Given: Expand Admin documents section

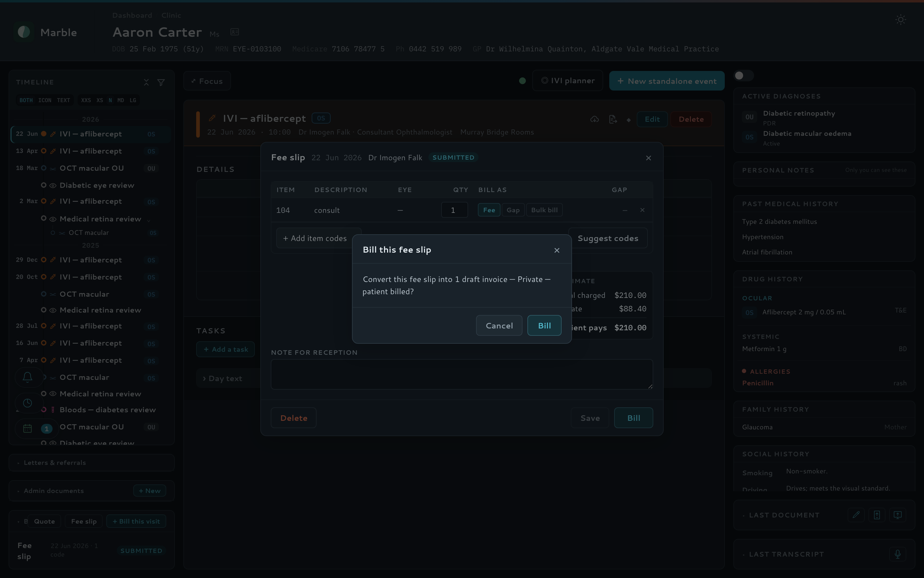Looking at the screenshot, I should pyautogui.click(x=54, y=491).
